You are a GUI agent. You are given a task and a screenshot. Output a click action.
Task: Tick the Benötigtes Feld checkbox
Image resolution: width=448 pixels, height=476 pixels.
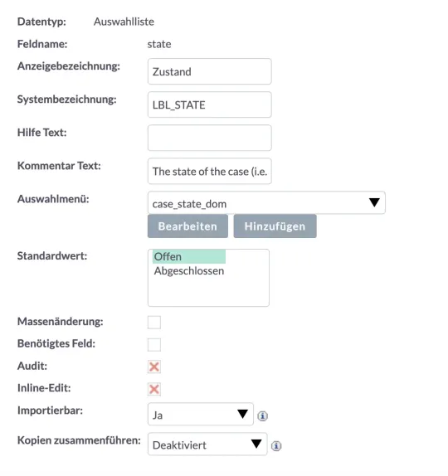(x=154, y=344)
